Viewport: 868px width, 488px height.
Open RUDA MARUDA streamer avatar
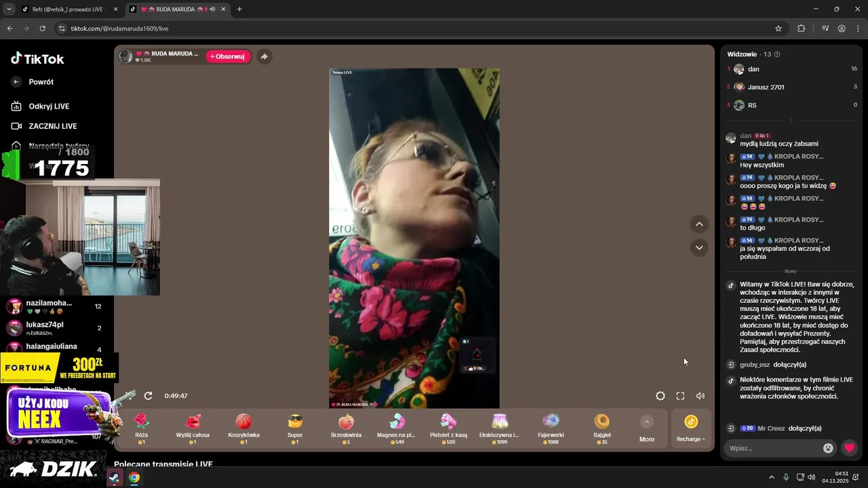click(125, 56)
